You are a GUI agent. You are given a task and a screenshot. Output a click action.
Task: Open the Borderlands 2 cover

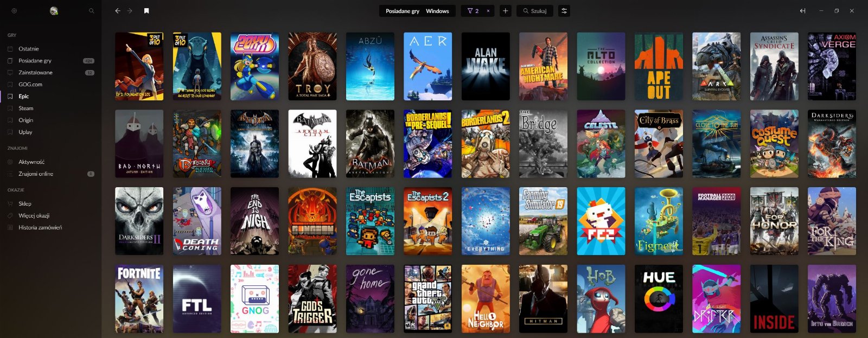click(x=486, y=144)
